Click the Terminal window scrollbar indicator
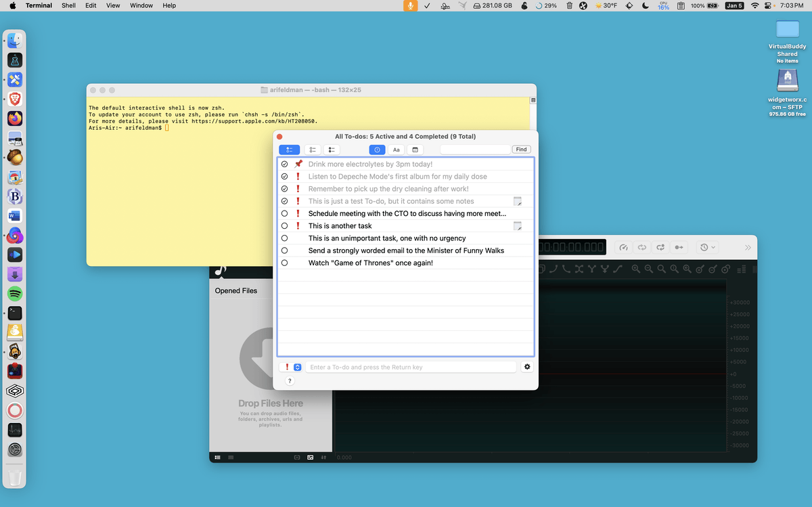The width and height of the screenshot is (812, 507). click(533, 101)
